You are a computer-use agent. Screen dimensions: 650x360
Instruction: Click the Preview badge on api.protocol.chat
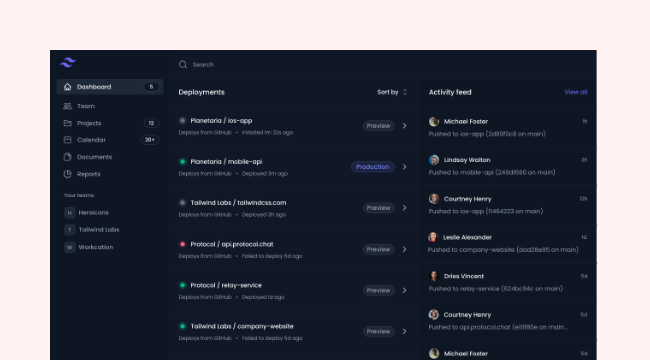pos(378,249)
